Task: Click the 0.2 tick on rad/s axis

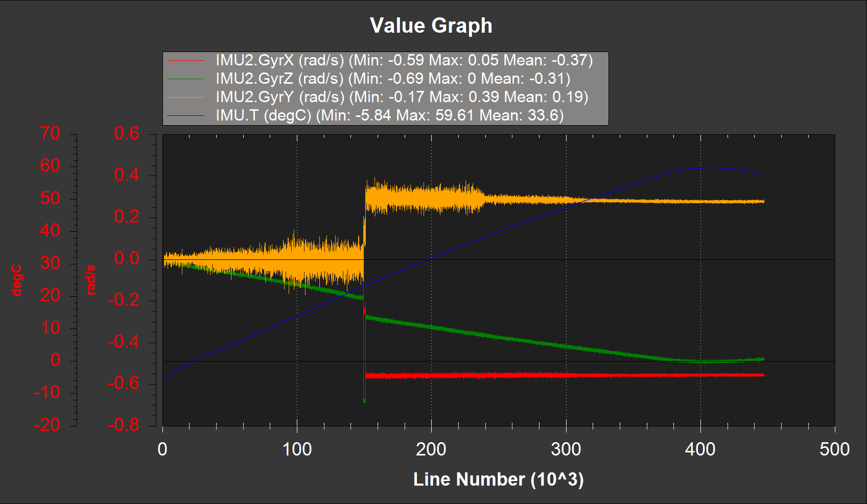Action: coord(127,217)
